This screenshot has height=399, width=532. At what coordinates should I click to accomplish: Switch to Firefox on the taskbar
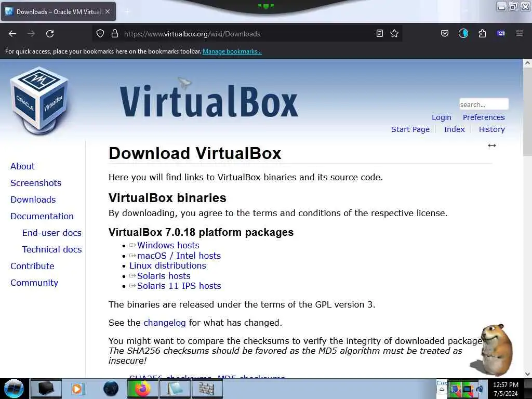pyautogui.click(x=143, y=389)
